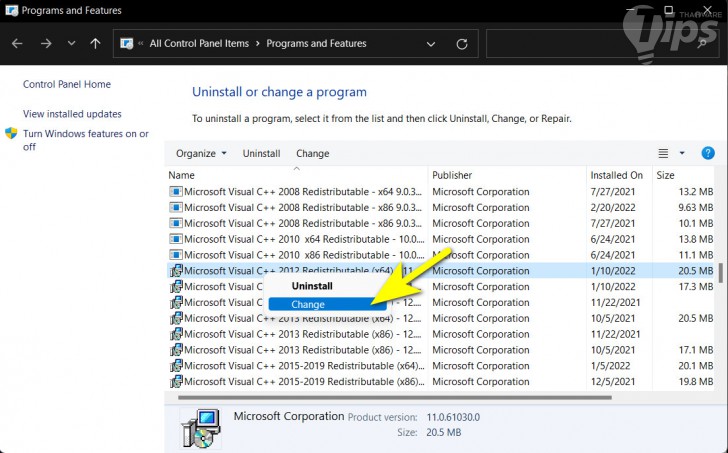
Task: Click the horizontal scrollbar under the list
Action: 395,397
